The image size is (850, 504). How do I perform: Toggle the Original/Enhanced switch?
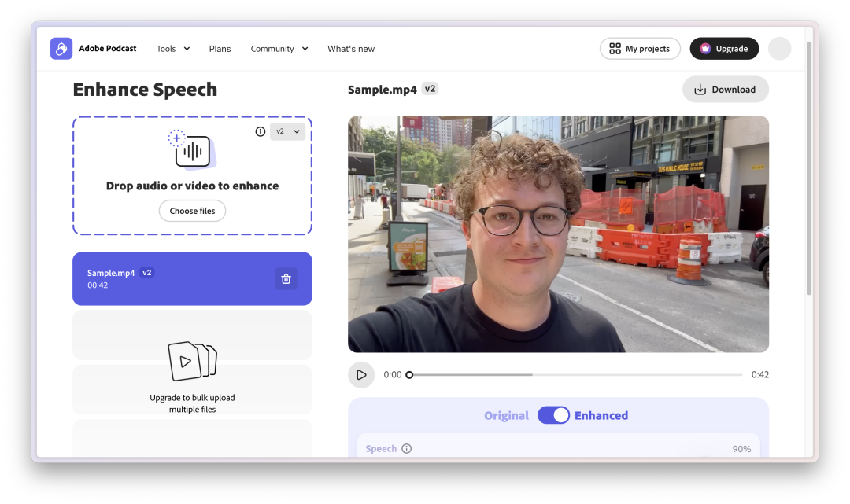pos(553,415)
